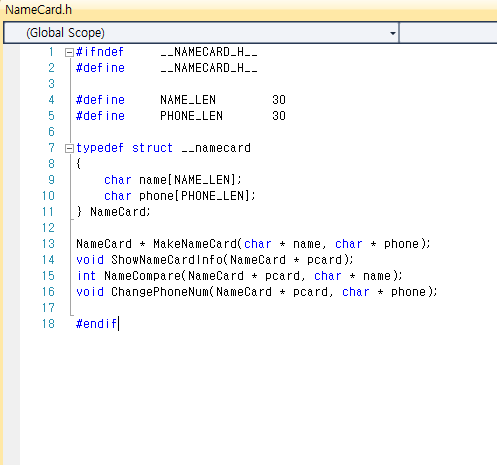Click the NAME_LEN macro name on line 4
Screen dimensions: 497x465
188,100
